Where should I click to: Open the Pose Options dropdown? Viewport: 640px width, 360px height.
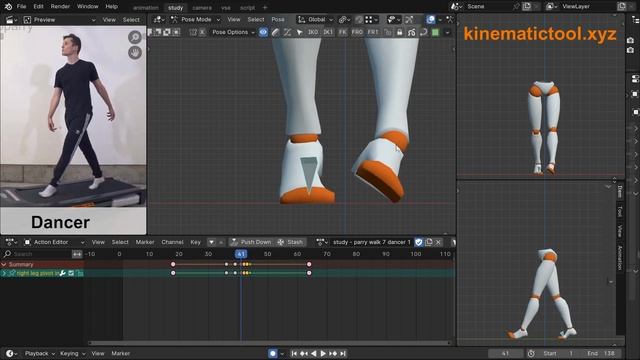point(233,32)
